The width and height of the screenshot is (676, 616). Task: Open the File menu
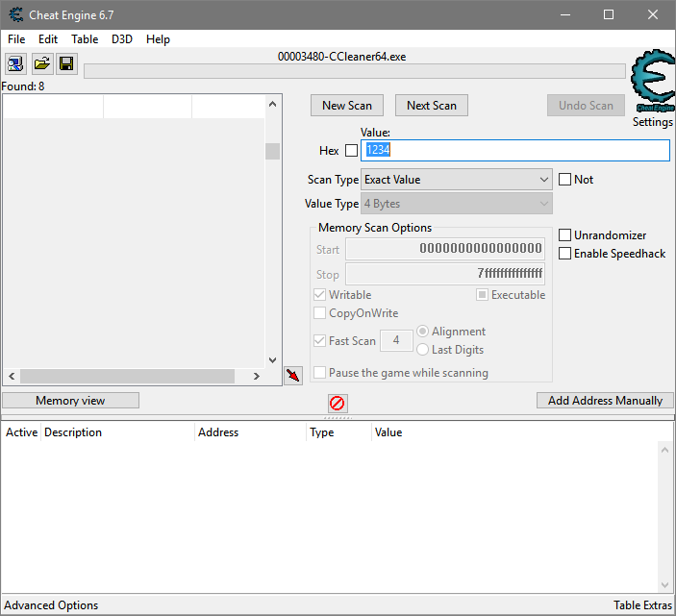[16, 39]
